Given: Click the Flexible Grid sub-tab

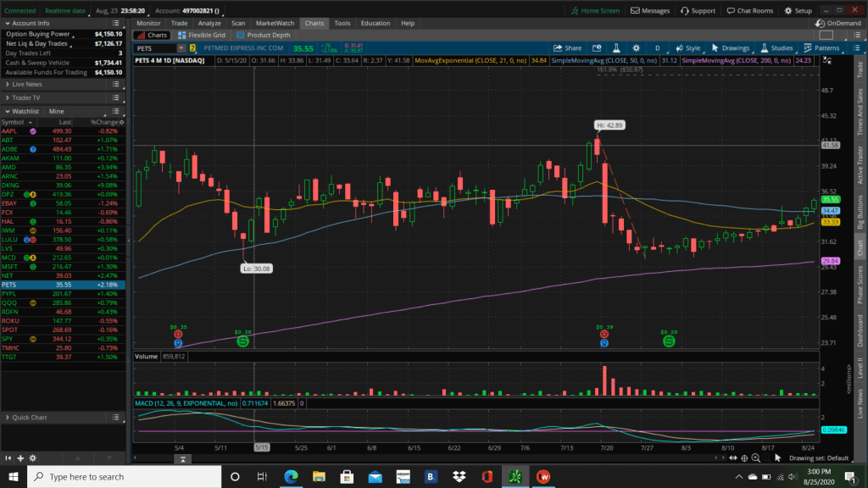Looking at the screenshot, I should tap(201, 36).
